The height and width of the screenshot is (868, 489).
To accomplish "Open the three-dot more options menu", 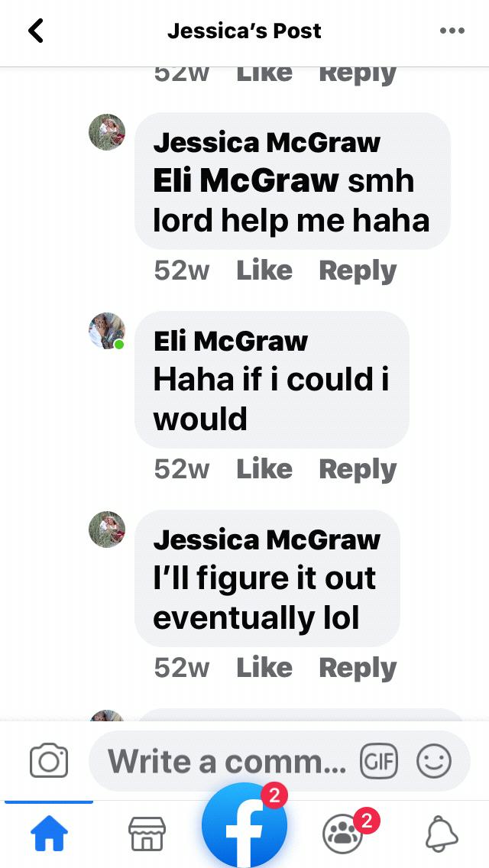I will point(452,31).
